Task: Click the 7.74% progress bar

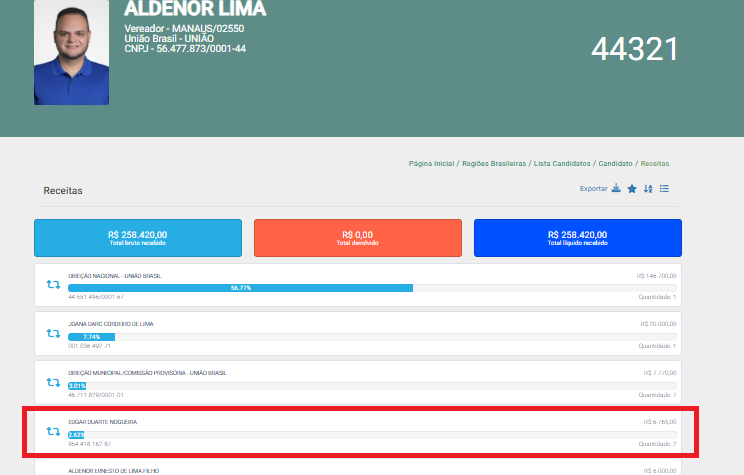Action: tap(91, 336)
